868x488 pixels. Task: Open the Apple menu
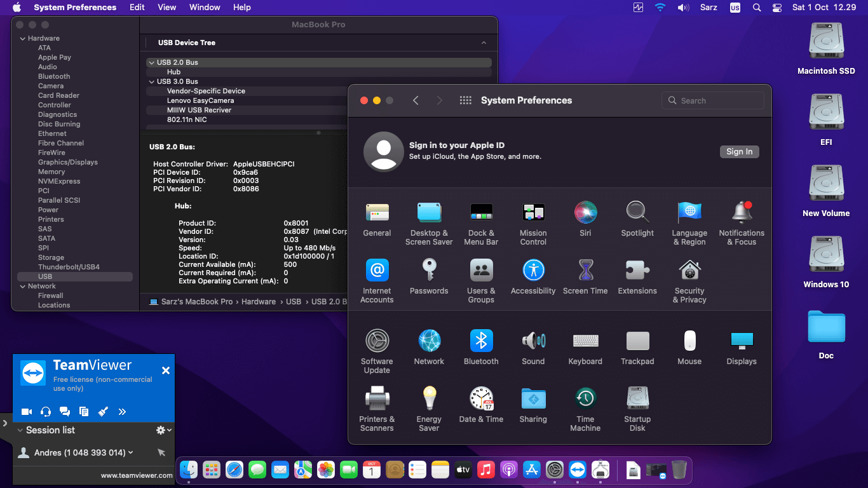coord(17,8)
